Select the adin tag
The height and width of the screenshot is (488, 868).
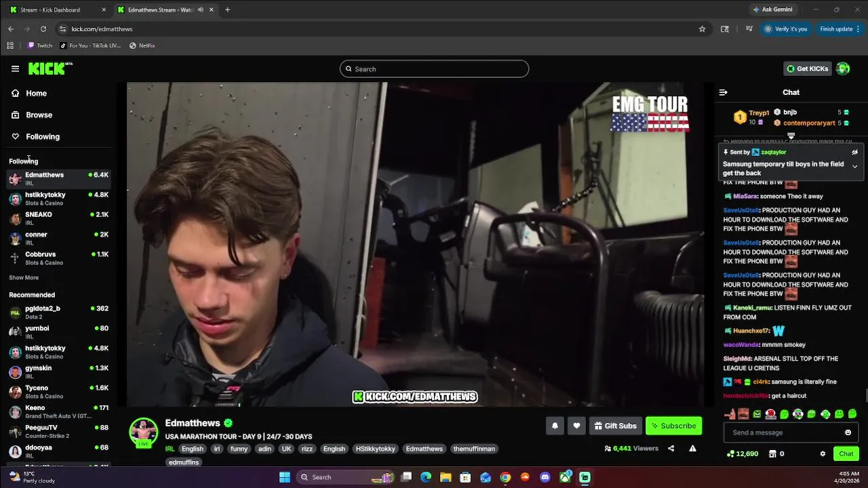tap(264, 449)
